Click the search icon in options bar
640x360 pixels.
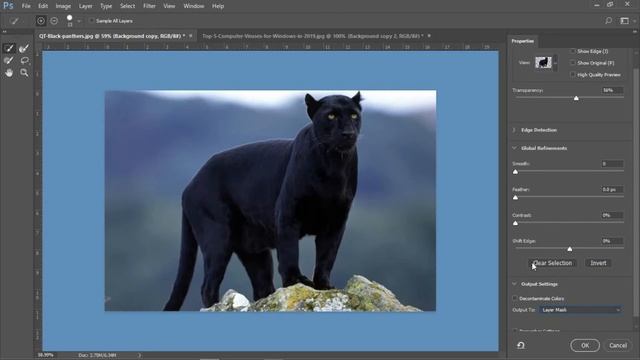(x=608, y=20)
